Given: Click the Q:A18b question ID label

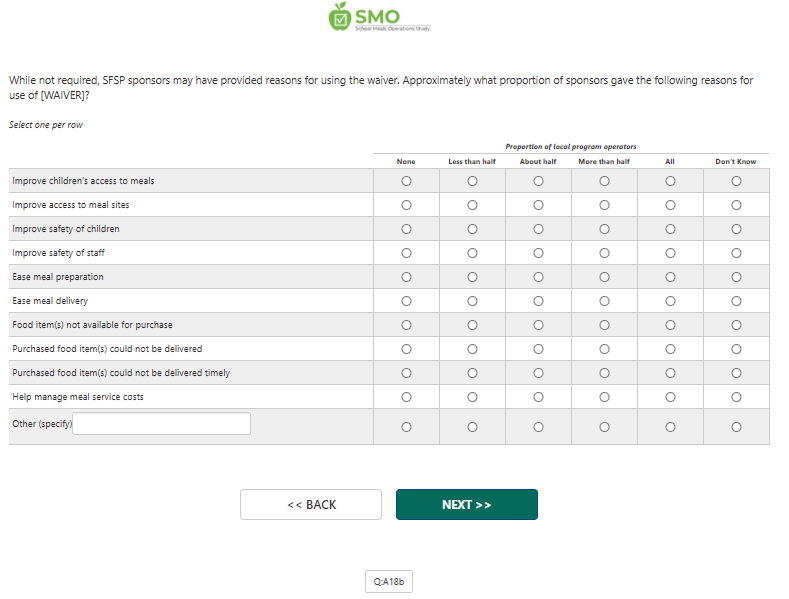Looking at the screenshot, I should pos(389,582).
